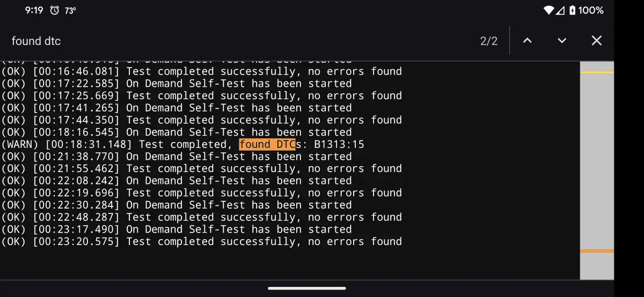Tap the log entry at 00:21:38.770

tap(177, 157)
